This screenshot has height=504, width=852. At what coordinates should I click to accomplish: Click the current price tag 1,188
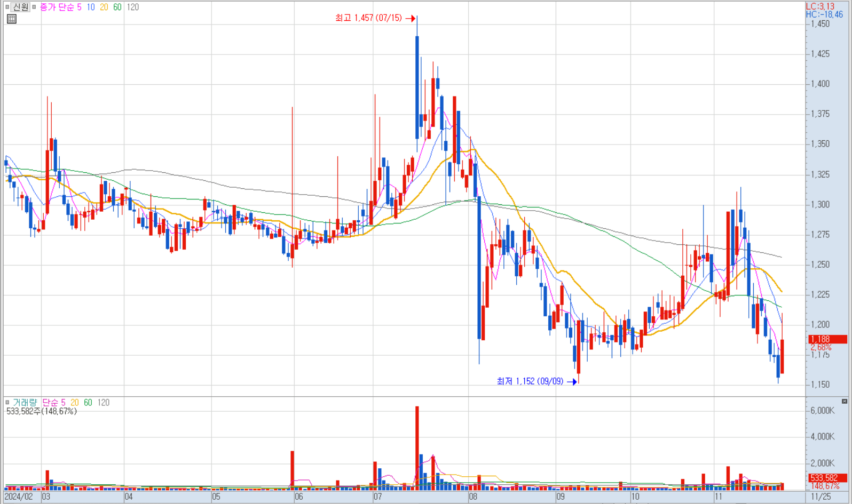[x=827, y=339]
